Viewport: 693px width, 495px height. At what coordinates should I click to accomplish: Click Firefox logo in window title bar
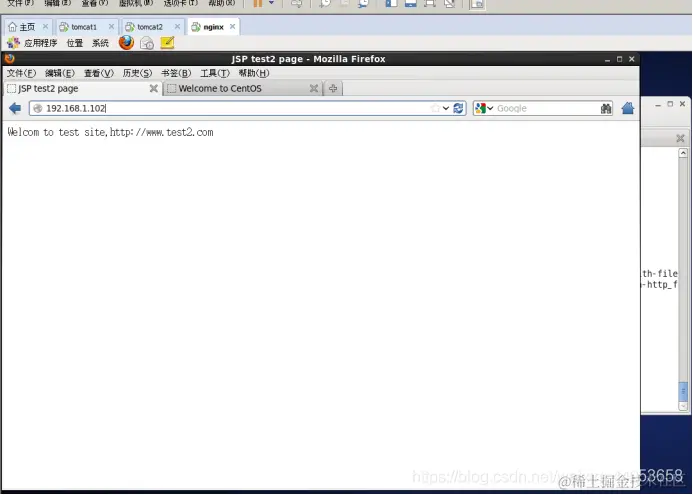tap(10, 59)
